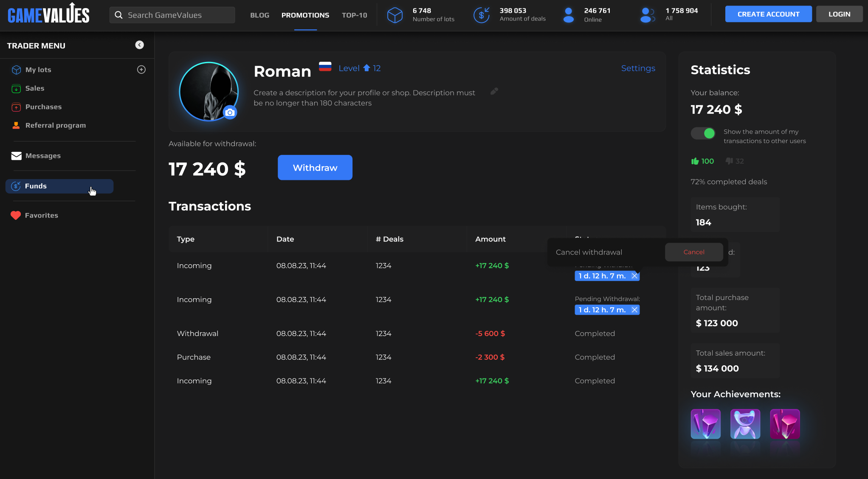Click the thumbs-down rating icon
Screen dimensions: 868x479
[729, 161]
